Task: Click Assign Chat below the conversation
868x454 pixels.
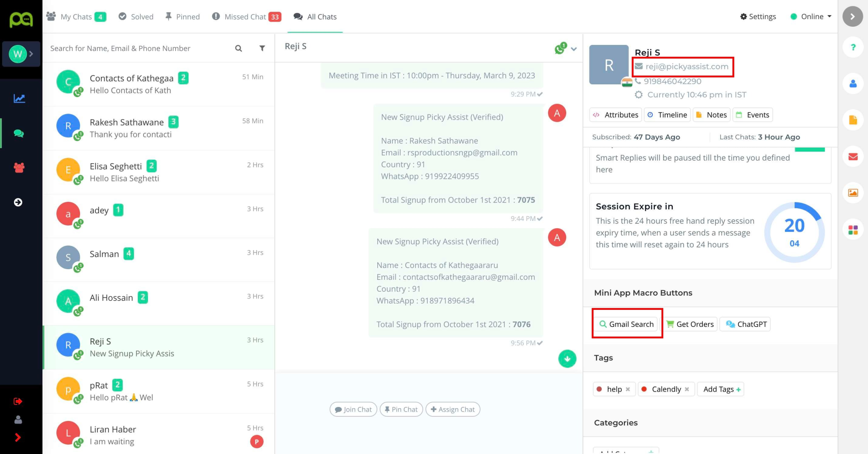Action: [453, 409]
